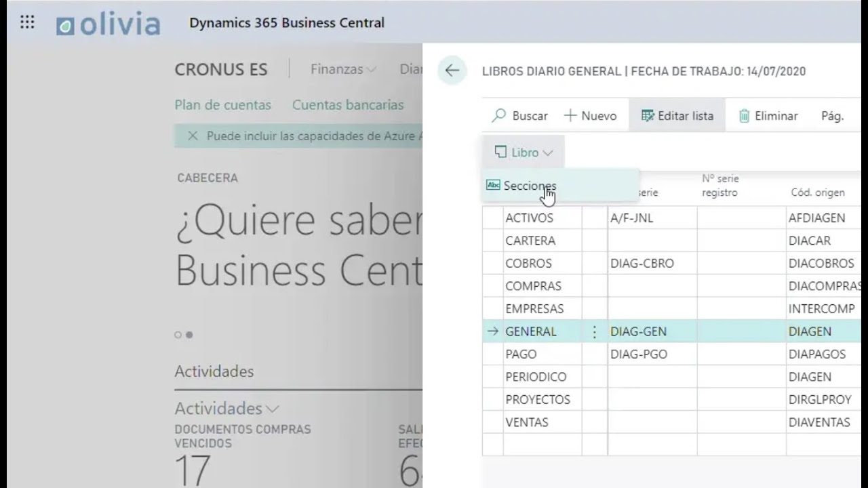Open the Pág. menu

pyautogui.click(x=832, y=116)
